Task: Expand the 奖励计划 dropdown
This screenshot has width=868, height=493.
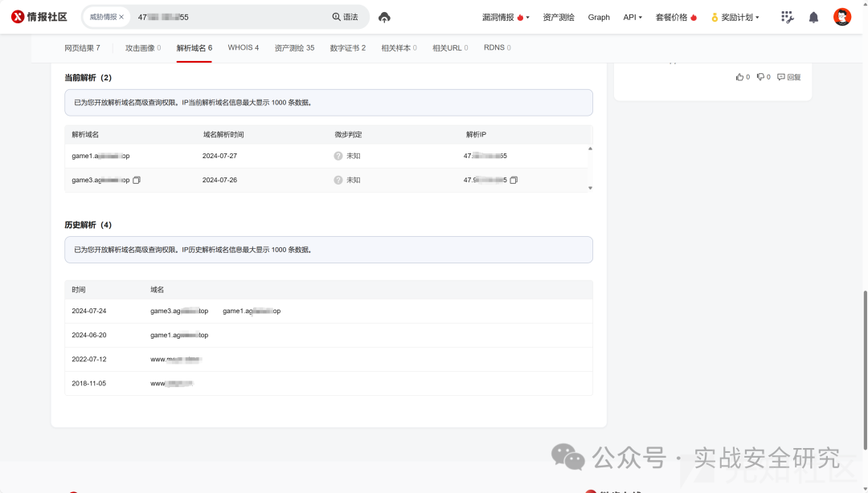Action: tap(735, 17)
